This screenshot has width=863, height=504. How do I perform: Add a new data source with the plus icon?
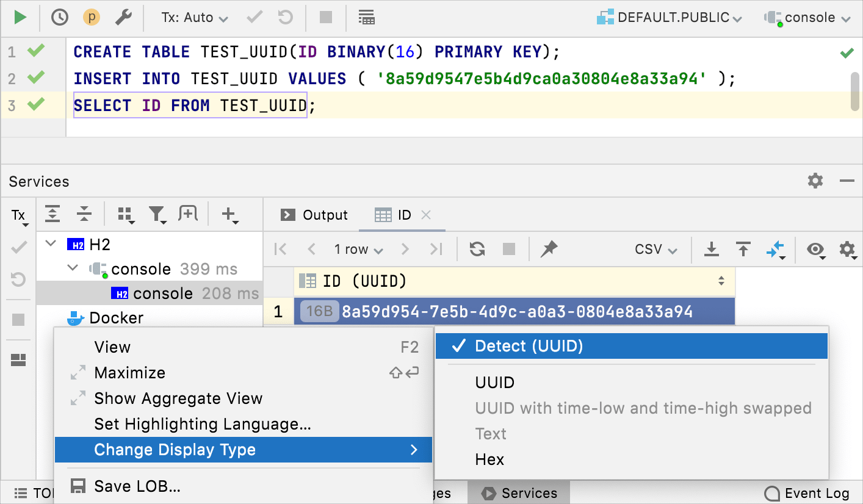(x=229, y=214)
